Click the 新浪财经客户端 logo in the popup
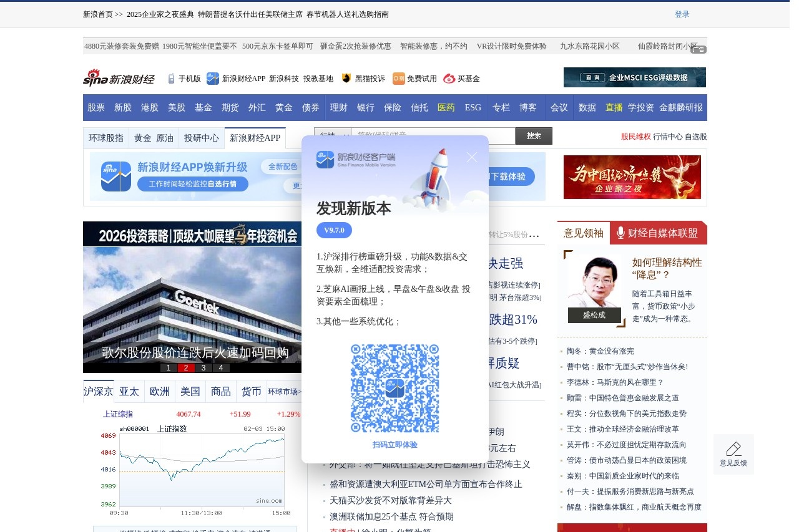 (x=356, y=160)
